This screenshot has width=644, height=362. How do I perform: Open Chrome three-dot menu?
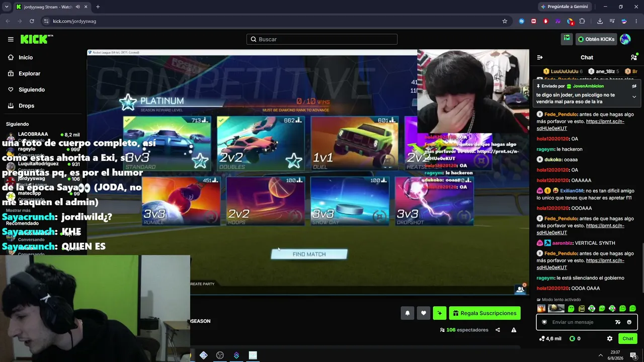point(636,21)
